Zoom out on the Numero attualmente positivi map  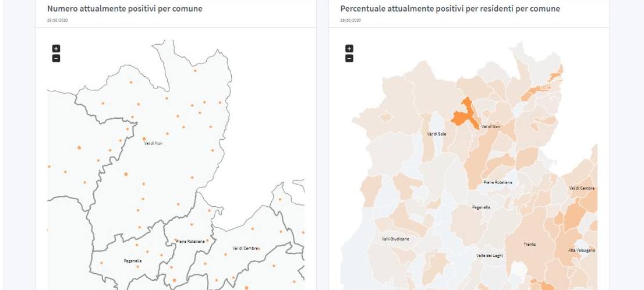(56, 58)
